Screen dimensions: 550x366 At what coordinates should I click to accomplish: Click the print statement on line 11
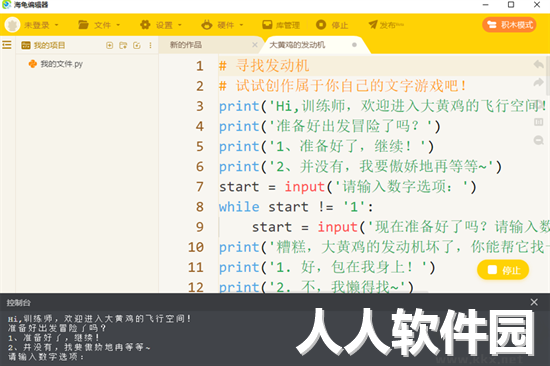[327, 267]
